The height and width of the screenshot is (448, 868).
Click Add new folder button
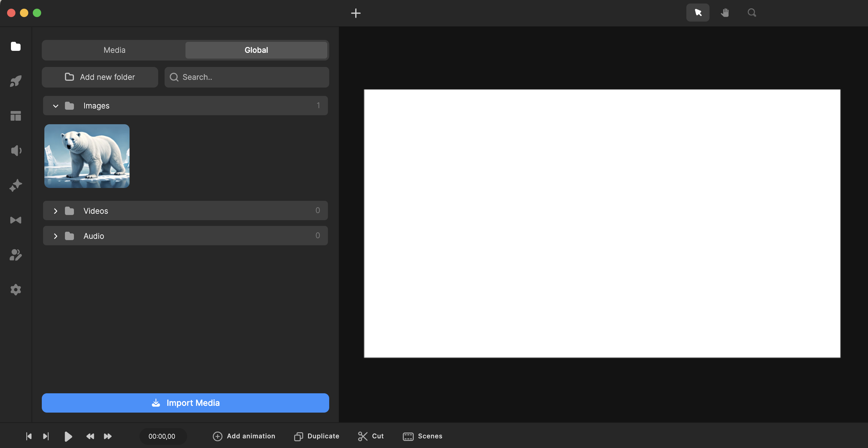(x=100, y=77)
